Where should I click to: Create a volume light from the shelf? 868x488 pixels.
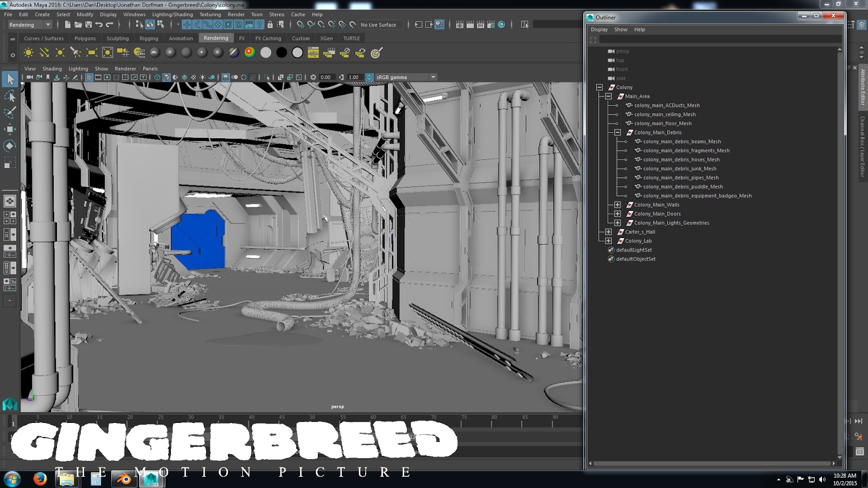[107, 53]
